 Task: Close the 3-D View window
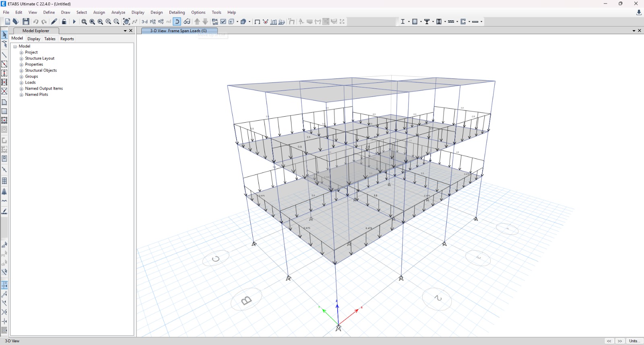click(640, 31)
